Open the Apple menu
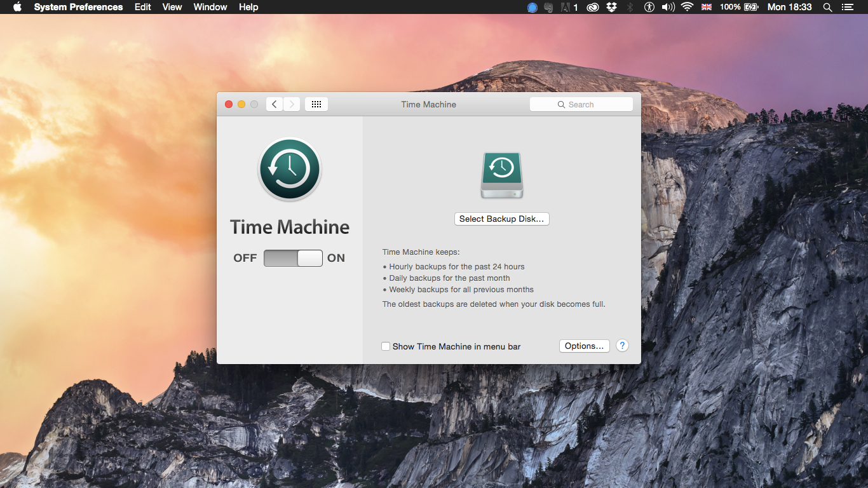The image size is (868, 488). 17,7
